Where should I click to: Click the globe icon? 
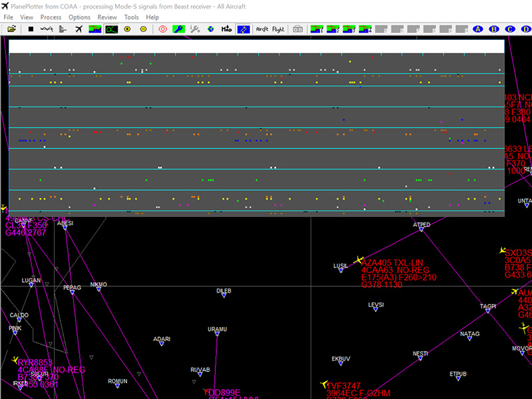pos(211,29)
